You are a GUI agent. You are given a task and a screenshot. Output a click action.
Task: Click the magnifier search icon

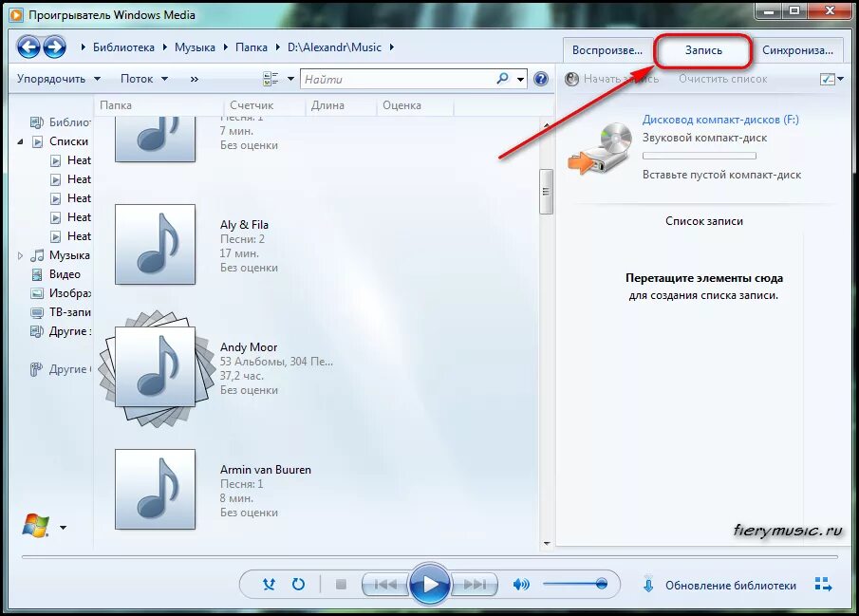pos(502,79)
